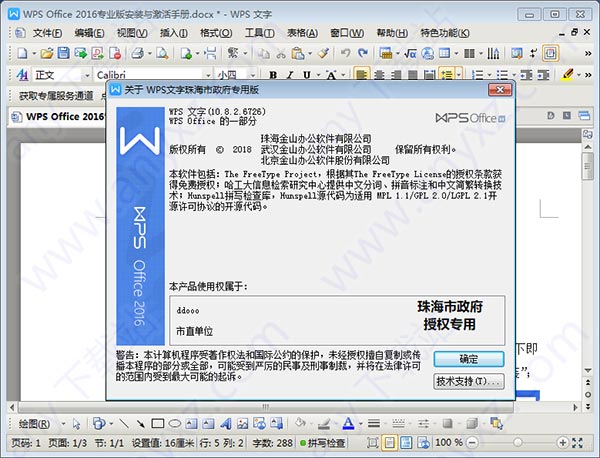Click the Redo arrow icon
Viewport: 600px width, 458px height.
[363, 53]
